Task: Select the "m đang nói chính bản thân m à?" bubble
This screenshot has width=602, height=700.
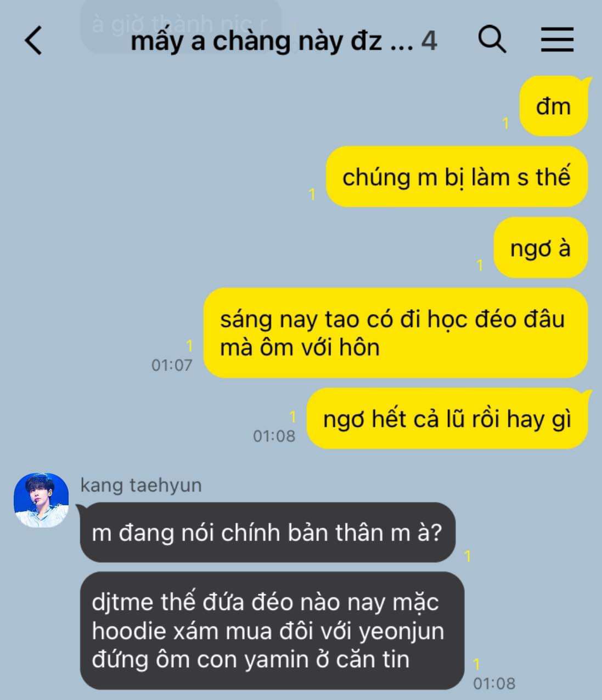Action: pos(268,533)
